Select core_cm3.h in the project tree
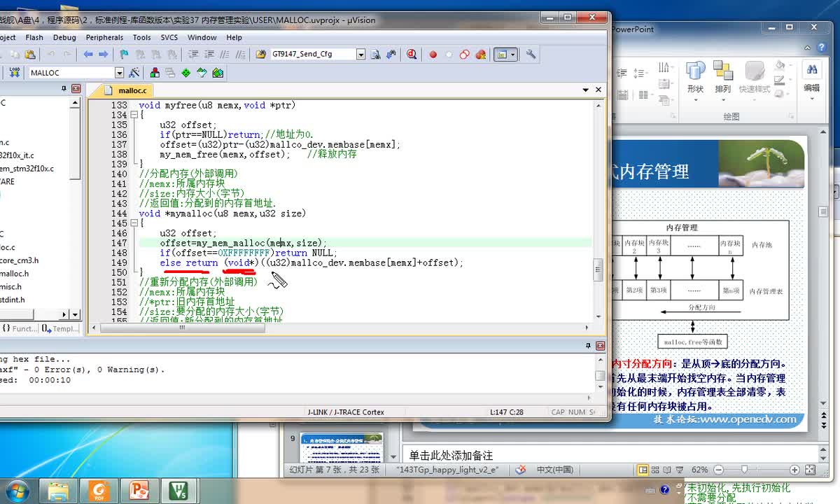The width and height of the screenshot is (840, 504). [x=20, y=260]
